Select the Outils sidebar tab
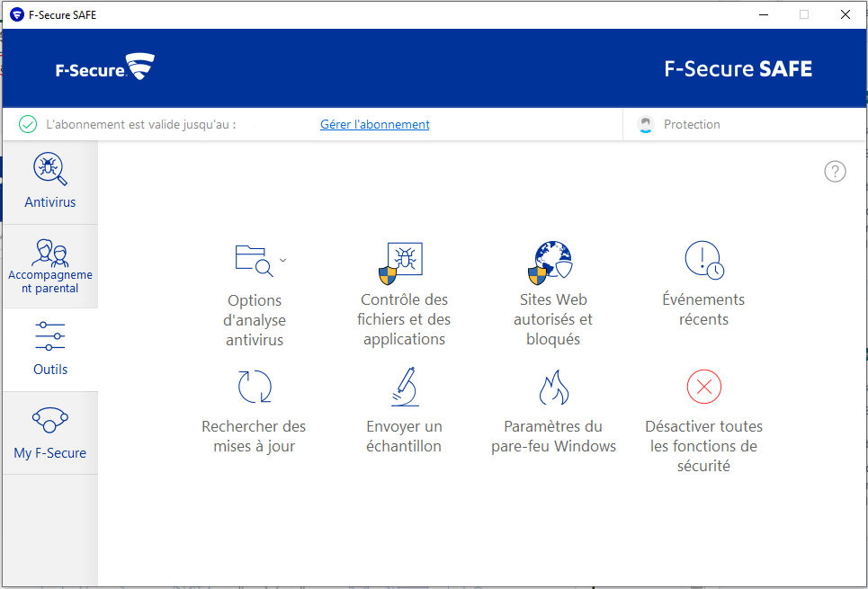This screenshot has width=868, height=589. pos(49,350)
